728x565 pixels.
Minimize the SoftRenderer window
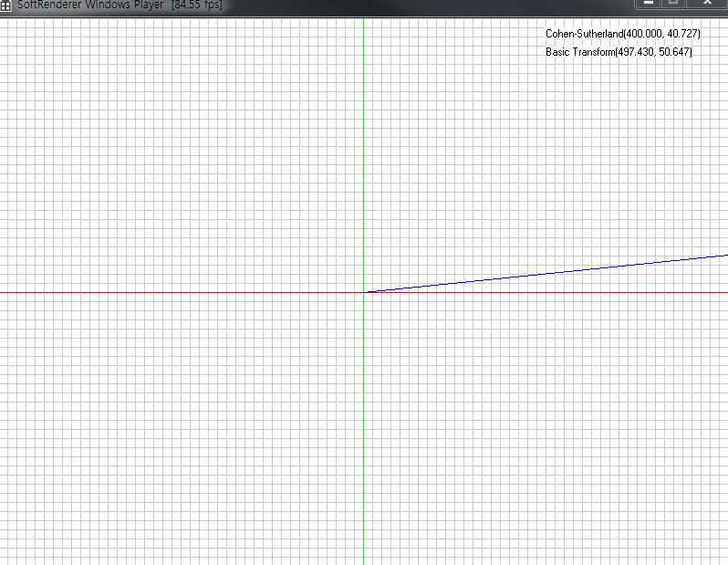tap(649, 3)
